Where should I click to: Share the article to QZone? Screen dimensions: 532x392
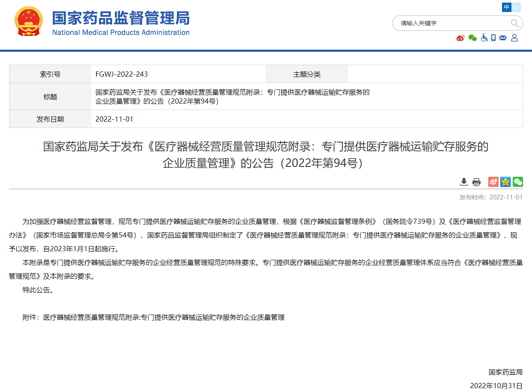505,182
